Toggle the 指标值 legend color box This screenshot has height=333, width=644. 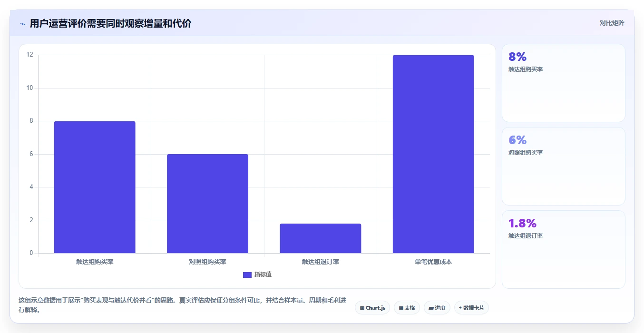[x=247, y=274]
